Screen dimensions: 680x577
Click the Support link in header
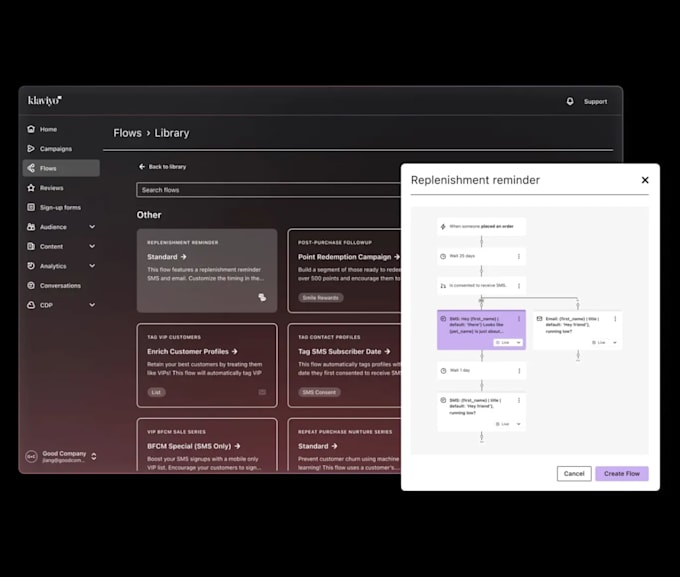point(595,102)
